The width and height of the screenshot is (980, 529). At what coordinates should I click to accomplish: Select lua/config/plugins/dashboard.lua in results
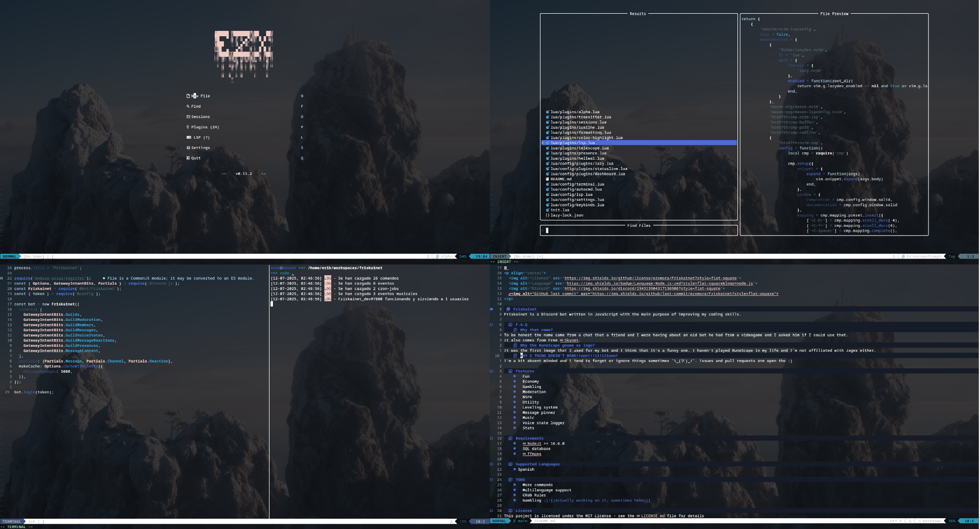588,174
